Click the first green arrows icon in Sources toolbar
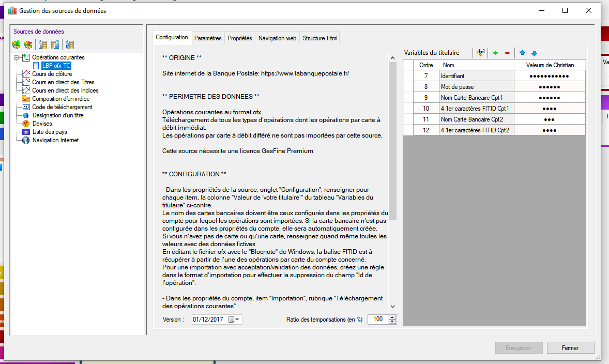 pos(16,44)
